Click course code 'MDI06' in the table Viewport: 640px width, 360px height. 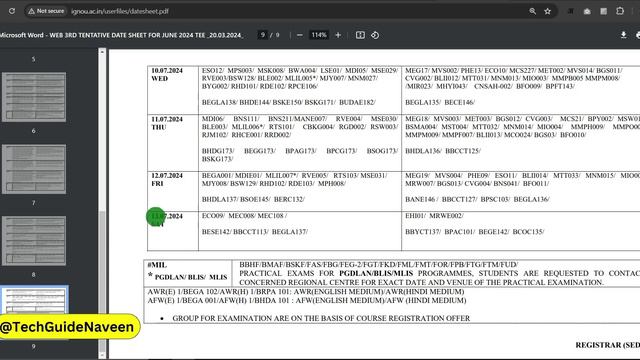pos(213,119)
